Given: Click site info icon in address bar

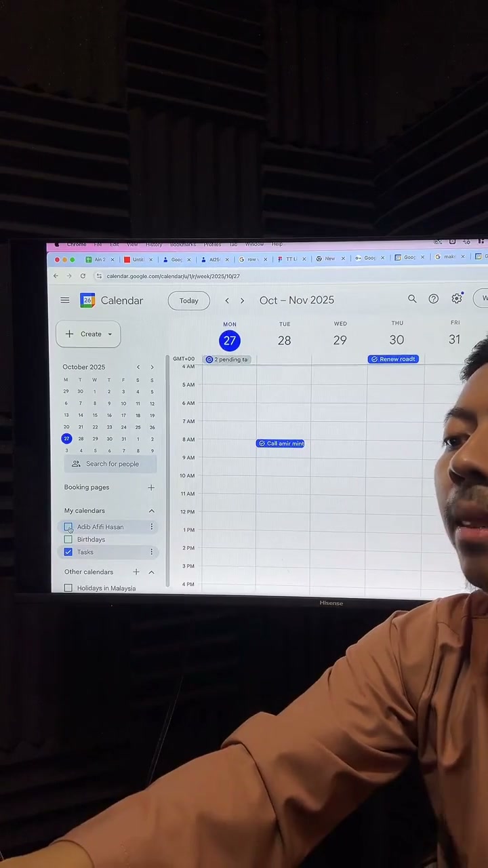Looking at the screenshot, I should tap(99, 276).
